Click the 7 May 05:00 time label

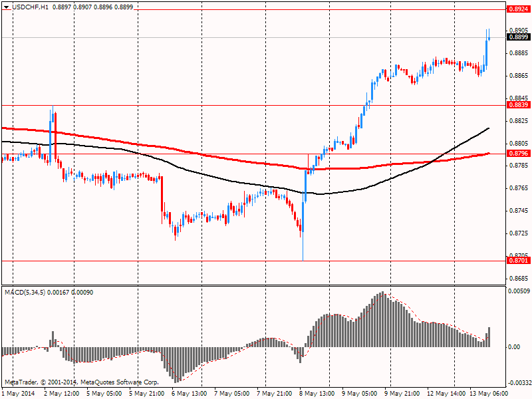pos(232,394)
